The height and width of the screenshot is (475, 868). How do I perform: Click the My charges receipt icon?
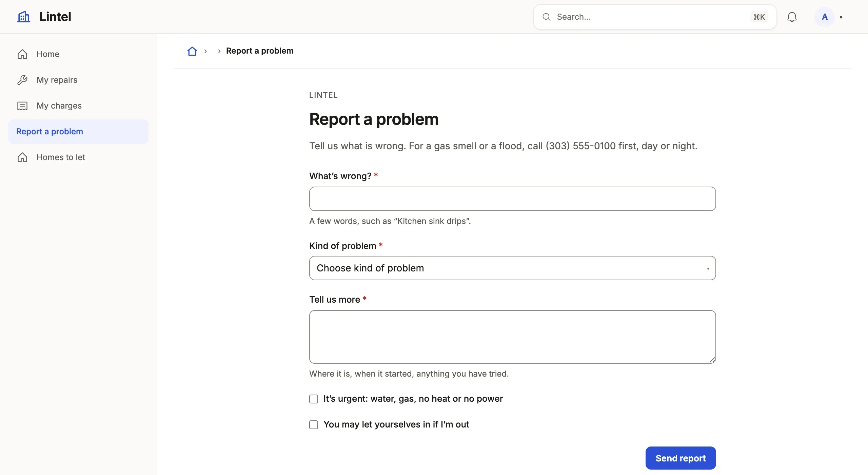[x=22, y=106]
